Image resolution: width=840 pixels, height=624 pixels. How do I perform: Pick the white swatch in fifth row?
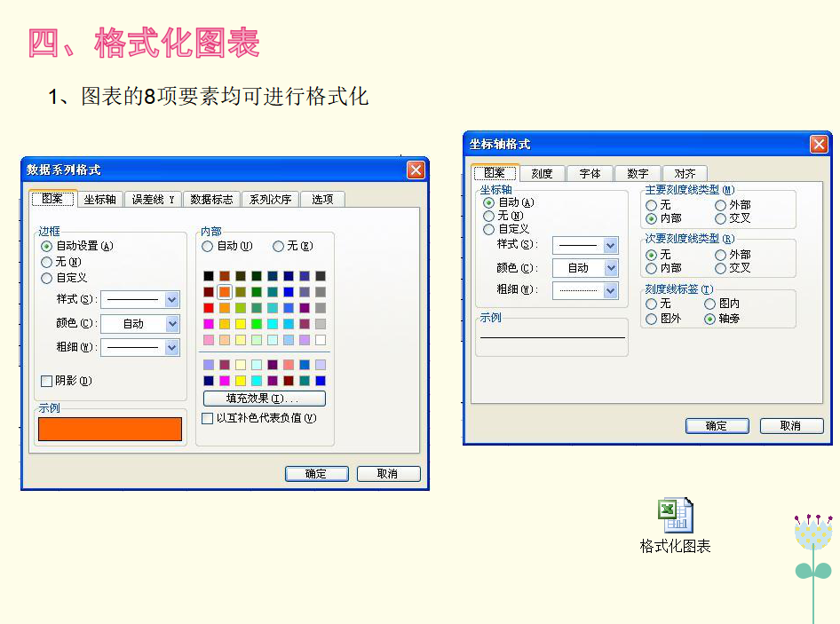(321, 340)
